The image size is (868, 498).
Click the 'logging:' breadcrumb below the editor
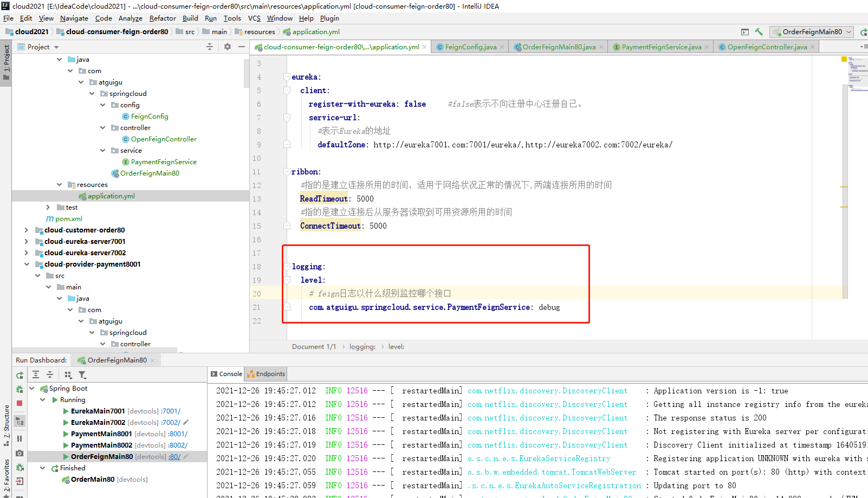click(362, 347)
